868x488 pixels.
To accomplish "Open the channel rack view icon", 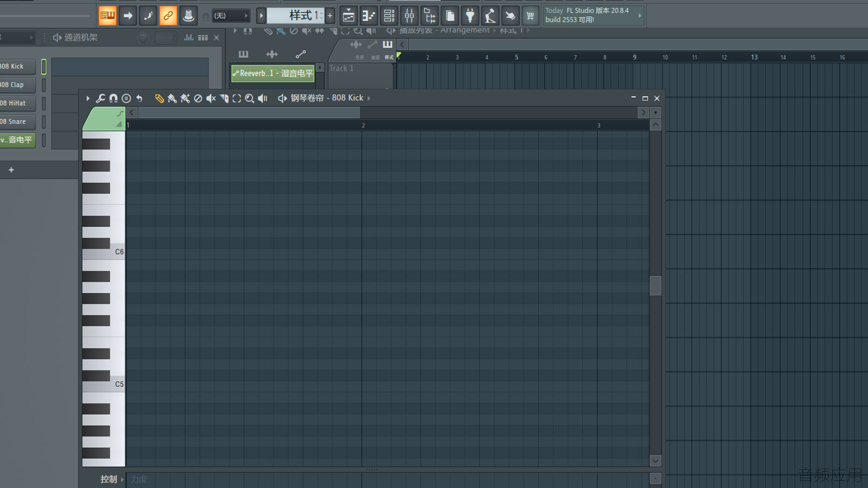I will tap(389, 16).
